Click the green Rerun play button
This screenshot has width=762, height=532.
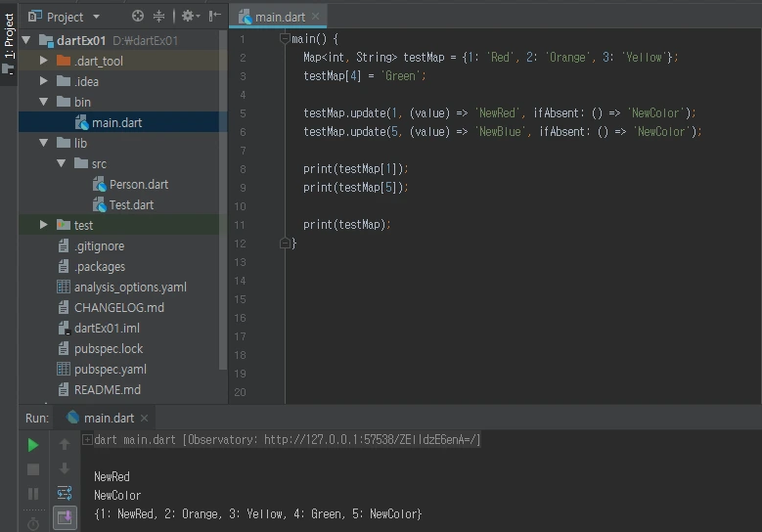coord(33,445)
